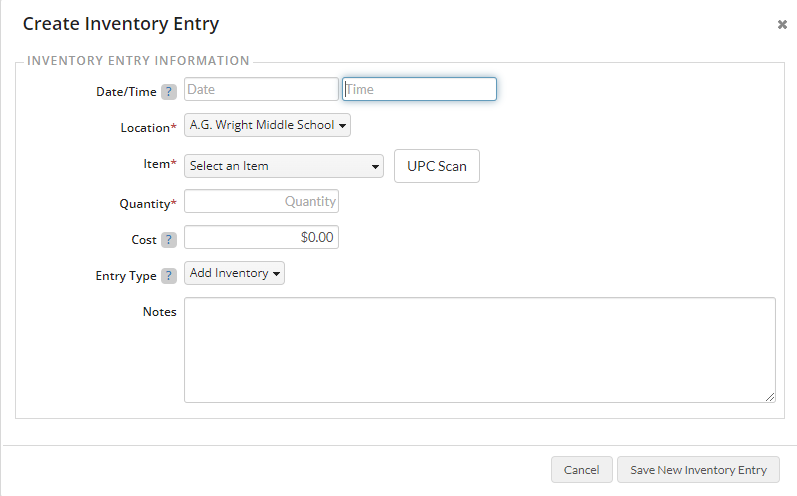Screen dimensions: 797x496
Task: Click the Entry Type help question mark icon
Action: 169,276
